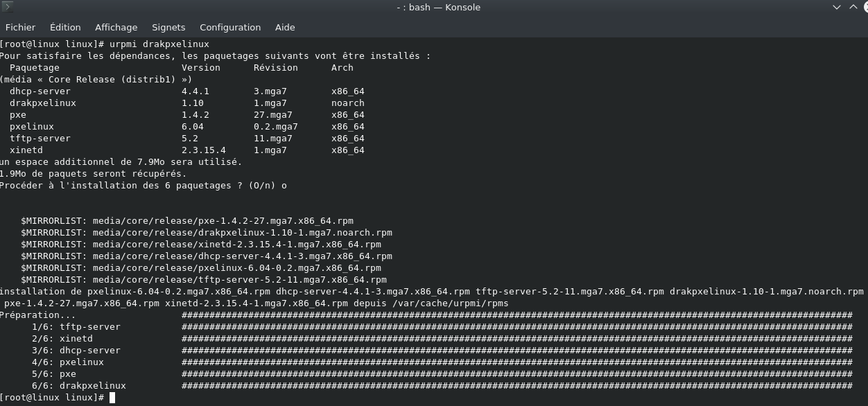Click the 'Procéder à l'installation' prompt line
Viewport: 868px width, 406px height.
pyautogui.click(x=143, y=185)
